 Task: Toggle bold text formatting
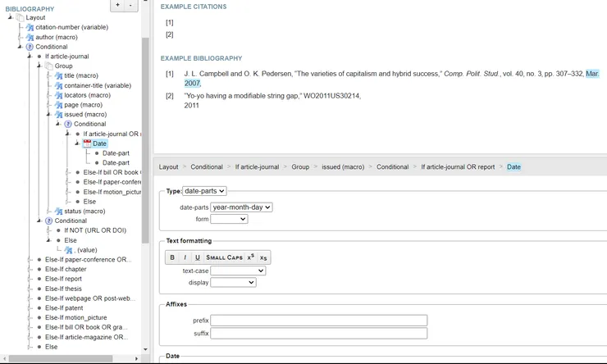172,257
